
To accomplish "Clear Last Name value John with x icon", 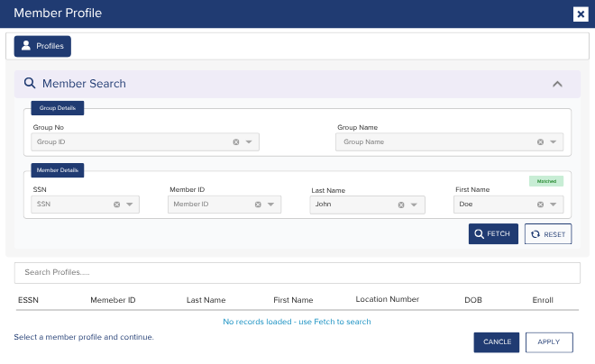I will (401, 205).
